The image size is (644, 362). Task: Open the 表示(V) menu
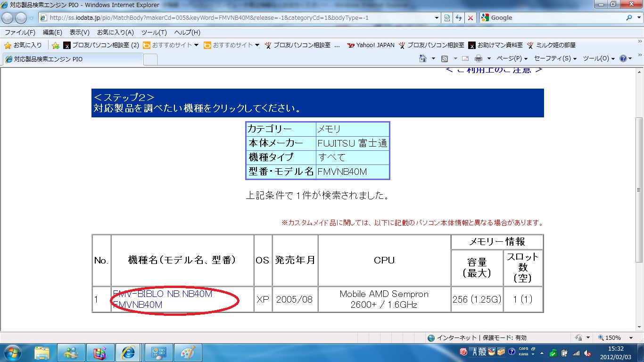(x=80, y=33)
